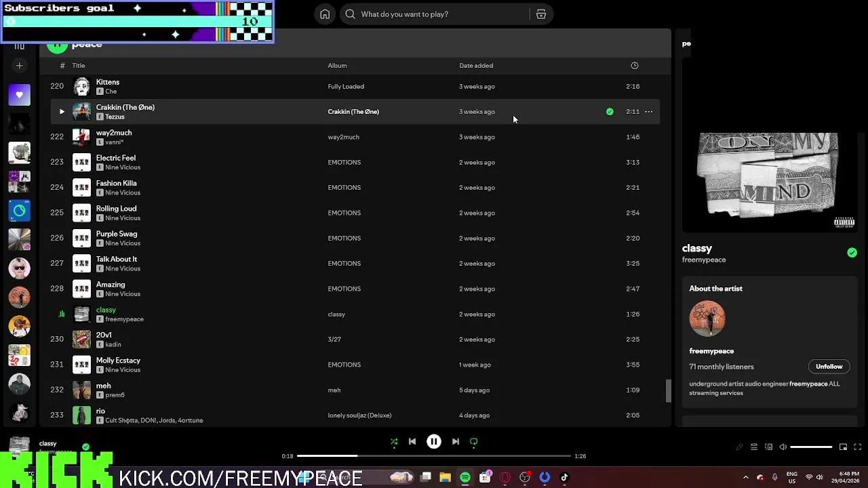The image size is (868, 488).
Task: Expand the system tray hidden icons
Action: click(746, 477)
